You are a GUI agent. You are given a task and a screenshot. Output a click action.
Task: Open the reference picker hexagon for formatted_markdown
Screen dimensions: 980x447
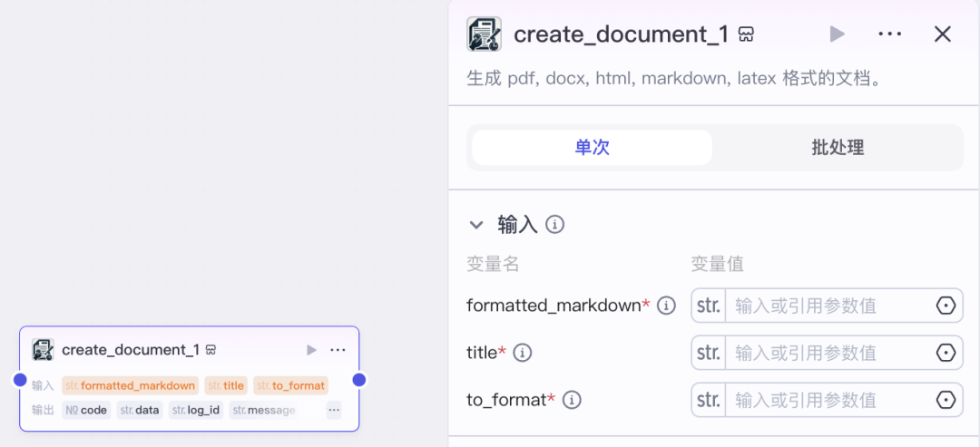[x=946, y=306]
